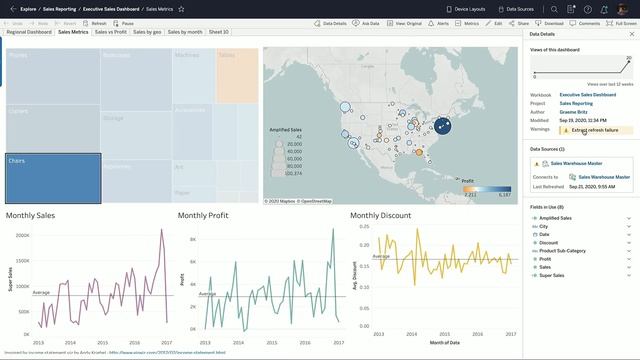
Task: Click the Explore breadcrumb link
Action: click(28, 9)
